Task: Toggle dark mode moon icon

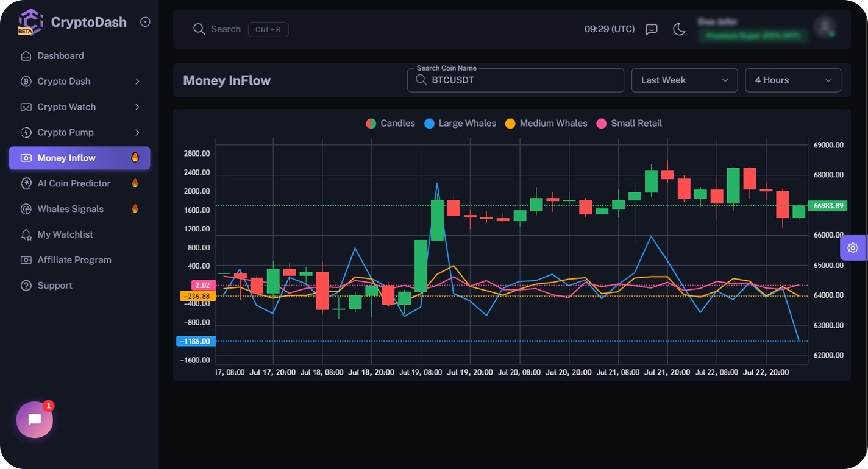Action: (679, 29)
